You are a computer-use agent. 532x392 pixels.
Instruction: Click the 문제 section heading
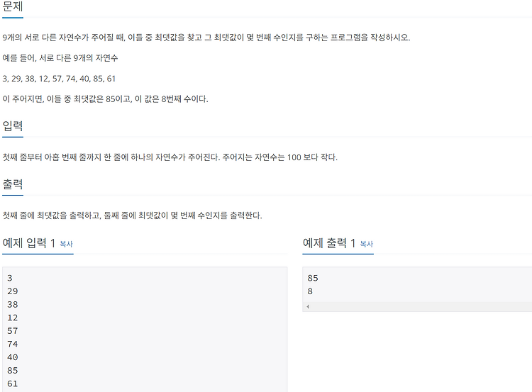(13, 6)
